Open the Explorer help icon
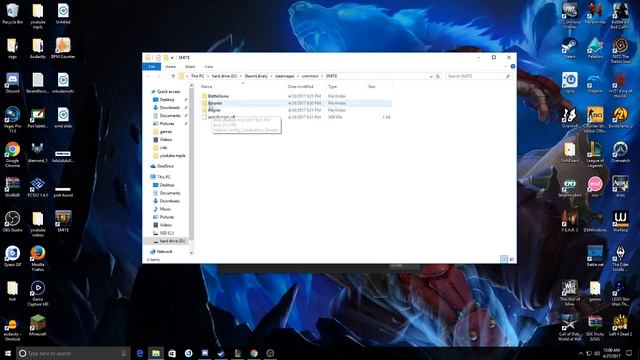The width and height of the screenshot is (640, 360). pyautogui.click(x=513, y=67)
